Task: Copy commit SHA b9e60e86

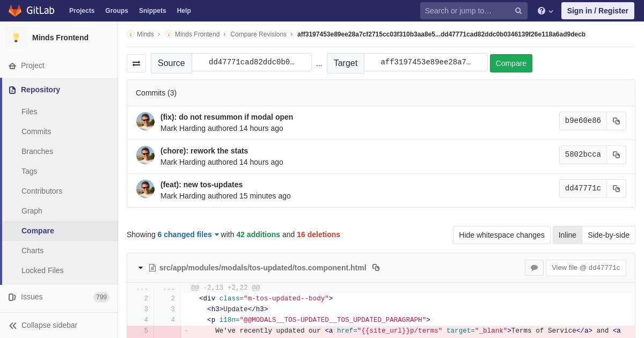Action: click(616, 121)
